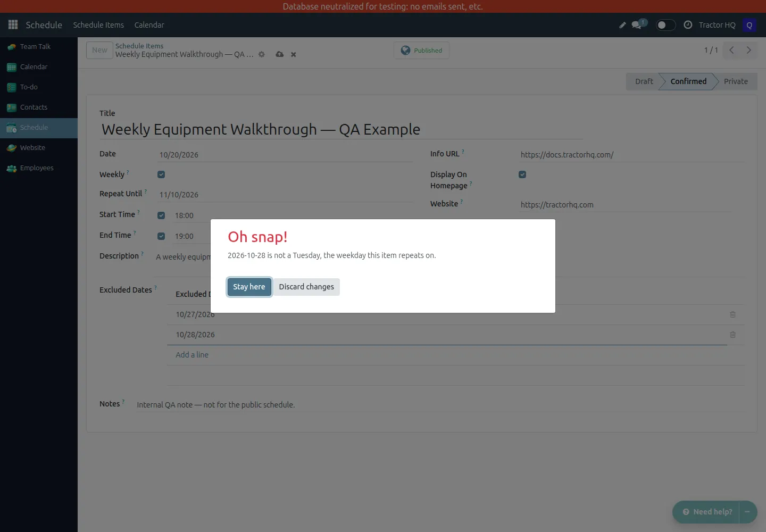
Task: Click Add a line in Excluded Dates
Action: tap(192, 355)
